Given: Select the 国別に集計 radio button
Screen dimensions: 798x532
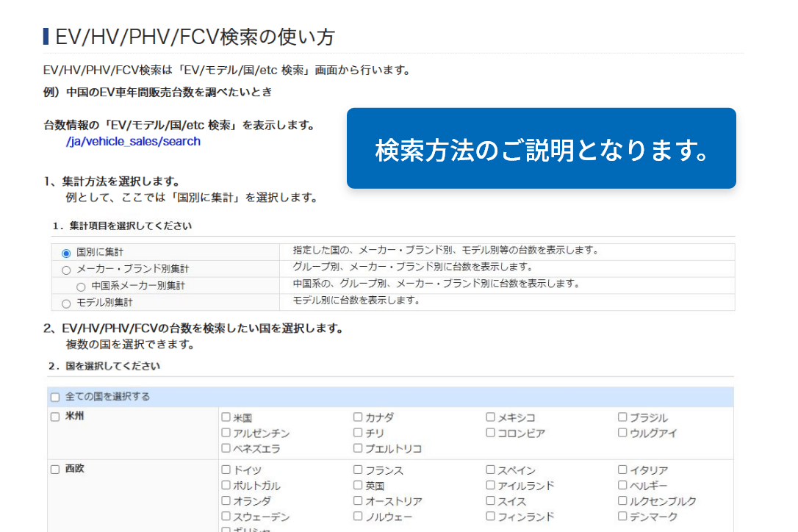Looking at the screenshot, I should 66,253.
